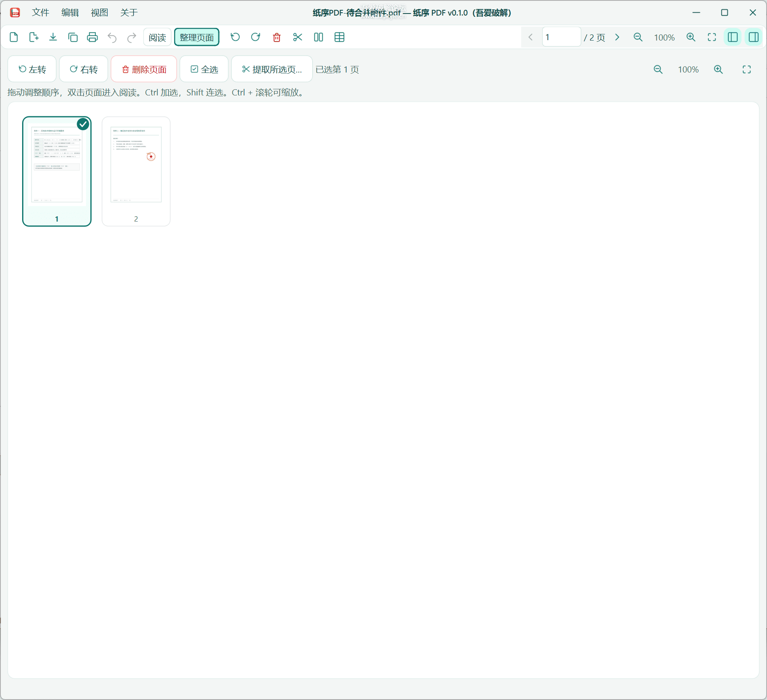The height and width of the screenshot is (700, 767).
Task: Click the 提取所选页 extract button
Action: (x=272, y=69)
